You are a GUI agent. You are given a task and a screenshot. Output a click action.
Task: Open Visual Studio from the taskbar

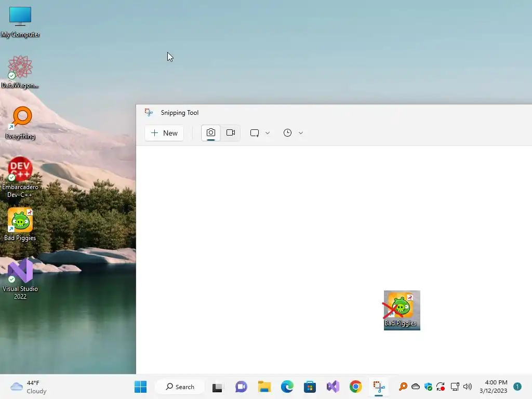click(x=333, y=387)
